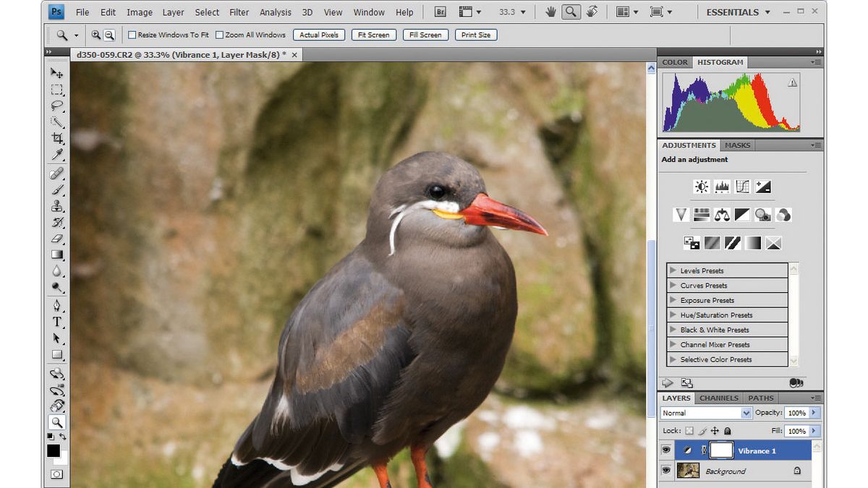Select the Horizontal Type tool
Image resolution: width=868 pixels, height=488 pixels.
pyautogui.click(x=57, y=322)
